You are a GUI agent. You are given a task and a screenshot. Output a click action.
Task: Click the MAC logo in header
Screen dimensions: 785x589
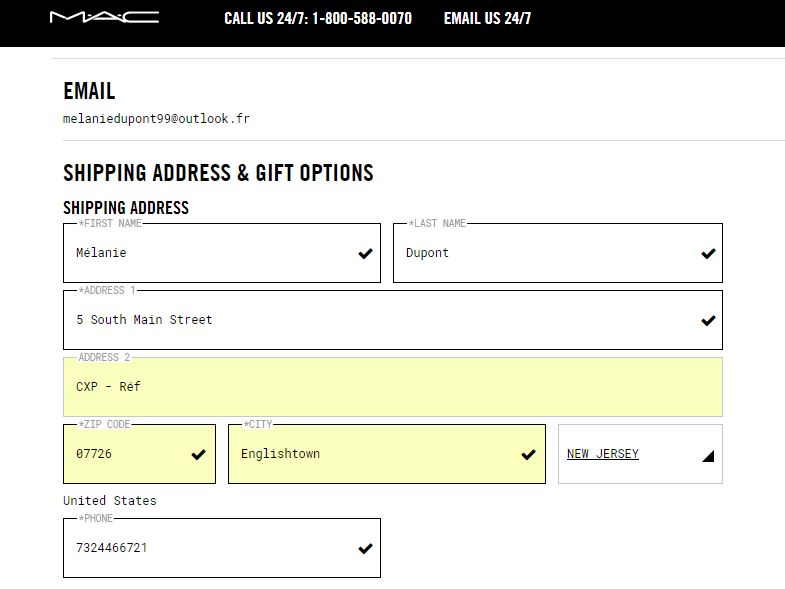(x=104, y=18)
